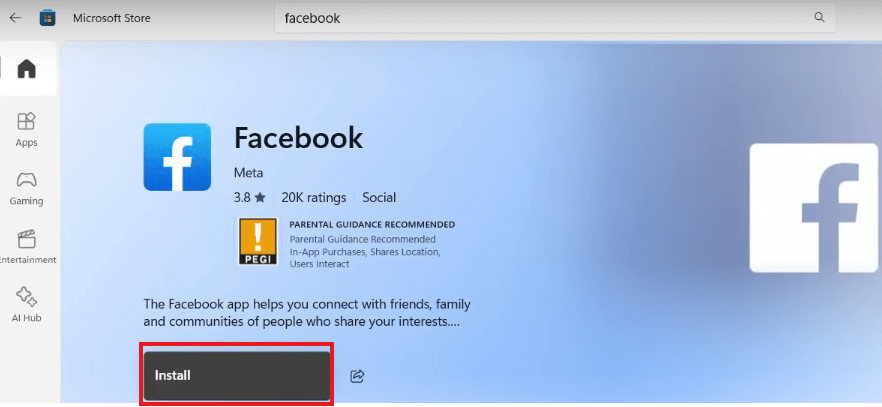
Task: Click the Microsoft Store logo icon
Action: coord(47,18)
